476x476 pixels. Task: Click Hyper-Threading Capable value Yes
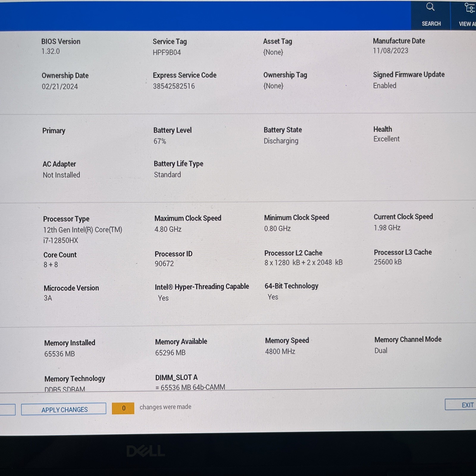[163, 298]
